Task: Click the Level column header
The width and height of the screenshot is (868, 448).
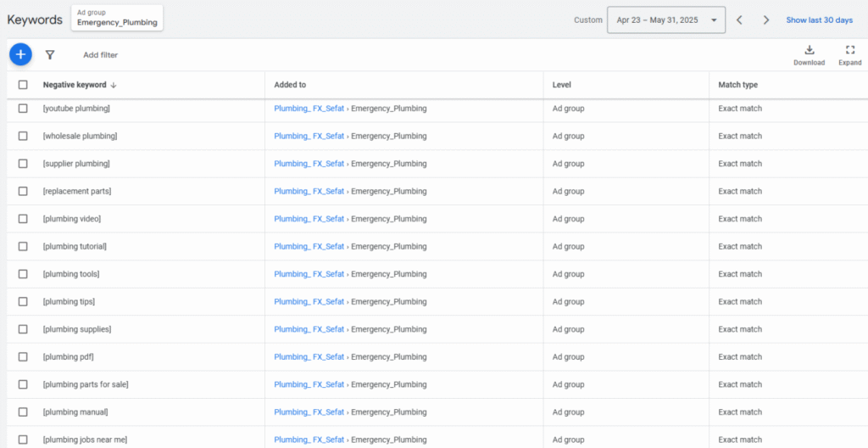Action: click(561, 85)
